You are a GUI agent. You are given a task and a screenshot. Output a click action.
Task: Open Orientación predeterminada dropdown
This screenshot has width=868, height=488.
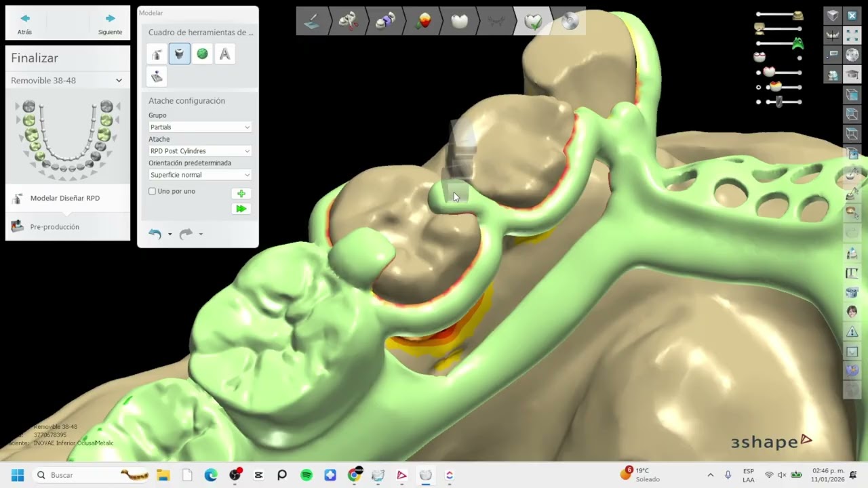[x=200, y=175]
